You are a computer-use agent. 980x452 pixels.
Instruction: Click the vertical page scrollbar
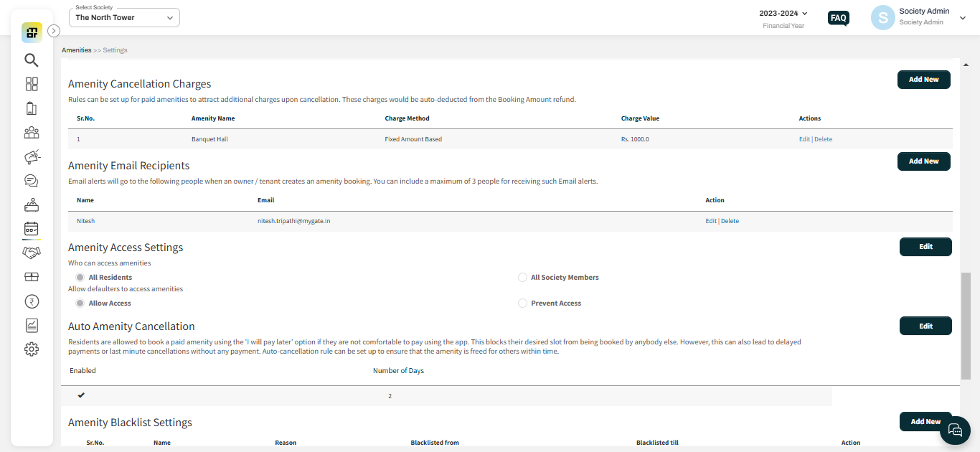point(965,326)
